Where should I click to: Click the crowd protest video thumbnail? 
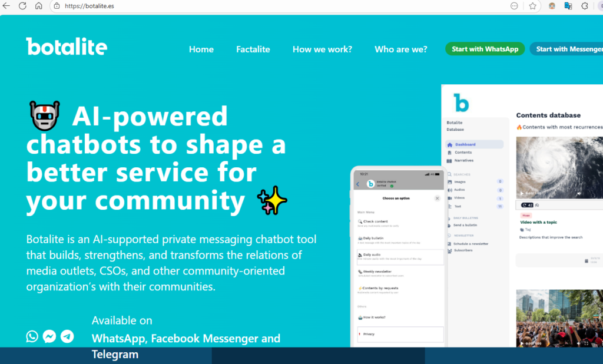click(x=559, y=318)
